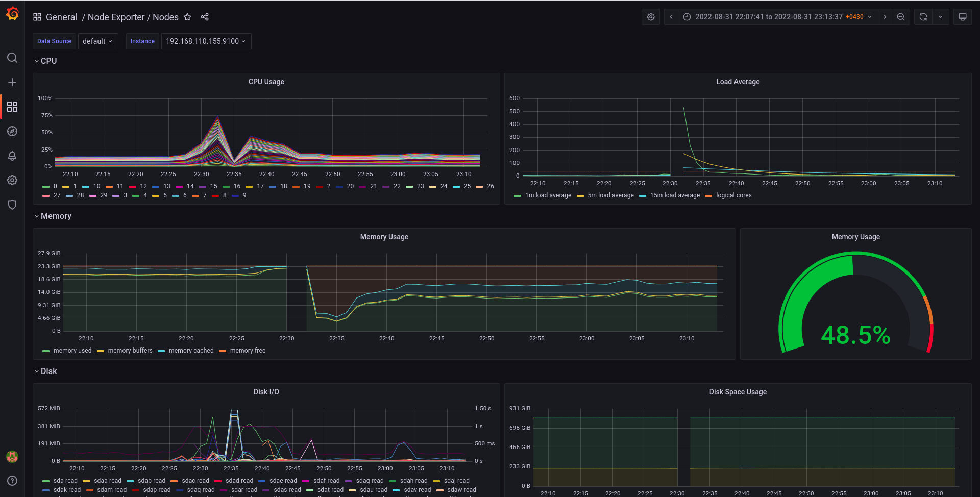The height and width of the screenshot is (497, 980).
Task: Open the share dashboard icon
Action: click(x=204, y=17)
